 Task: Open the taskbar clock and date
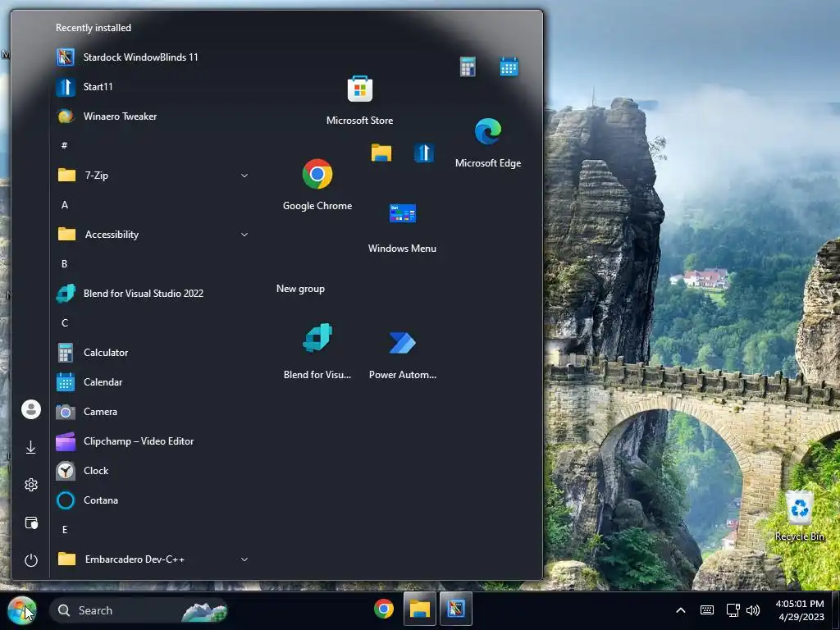click(801, 610)
